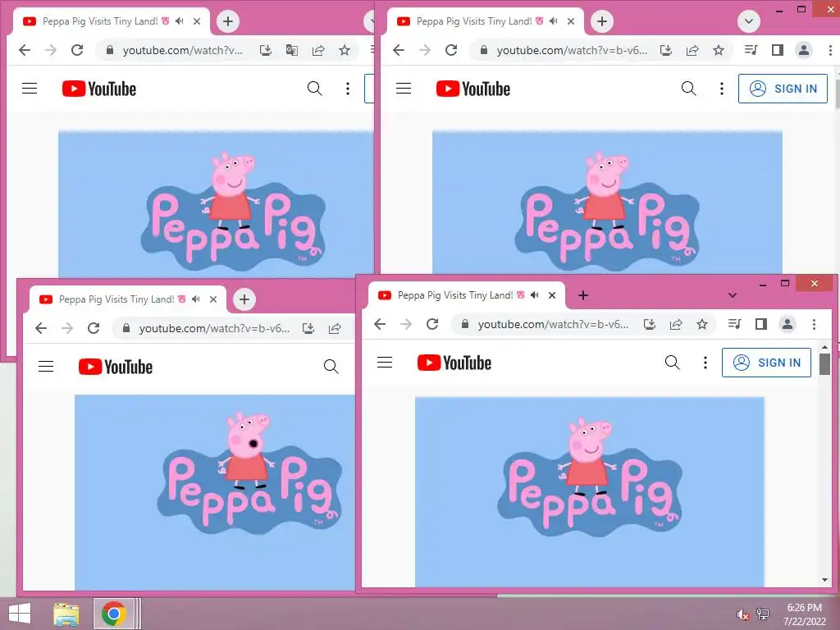The height and width of the screenshot is (630, 840).
Task: Open the side panel icon in the top-right window's toolbar
Action: (778, 50)
